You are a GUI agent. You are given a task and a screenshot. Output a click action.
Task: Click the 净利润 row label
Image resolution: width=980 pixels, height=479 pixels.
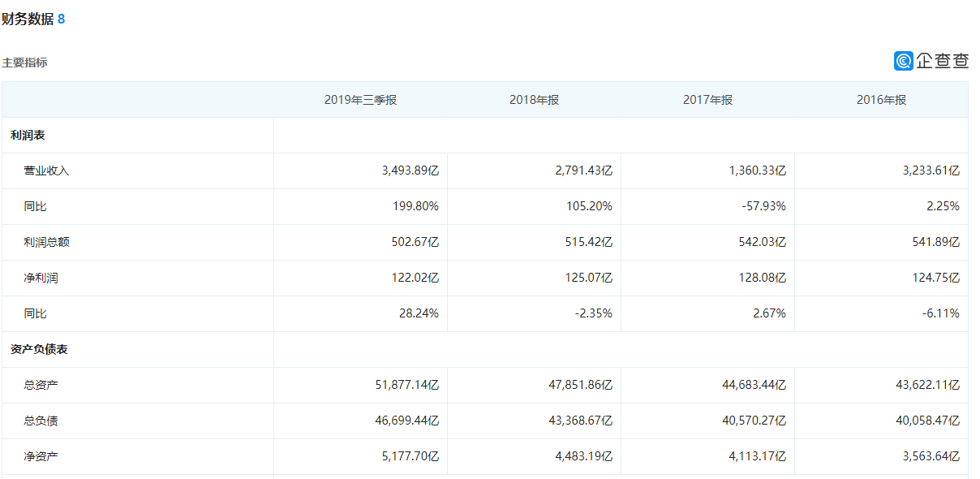(x=41, y=278)
